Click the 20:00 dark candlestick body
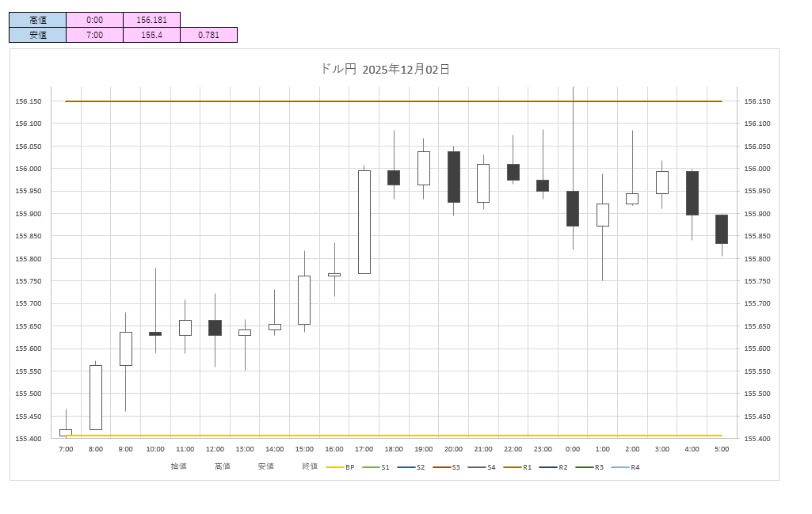 pyautogui.click(x=454, y=177)
